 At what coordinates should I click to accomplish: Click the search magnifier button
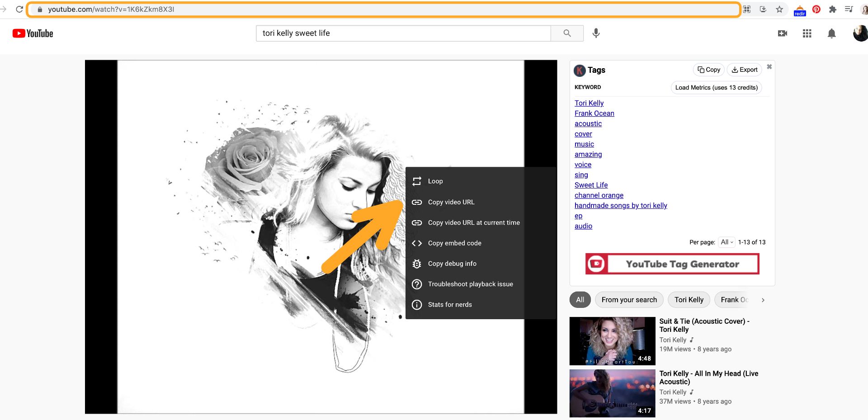pos(567,33)
